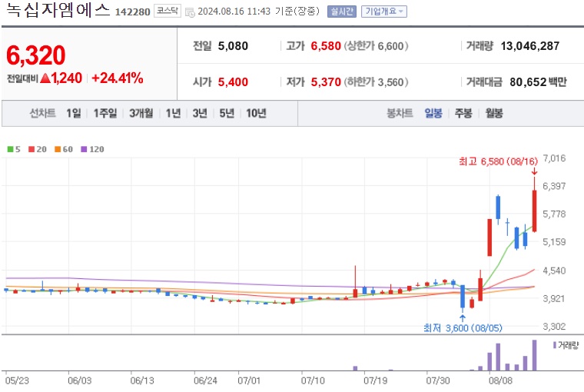This screenshot has height=392, width=584.
Task: Click the 08/08 date label on axis
Action: [x=500, y=380]
